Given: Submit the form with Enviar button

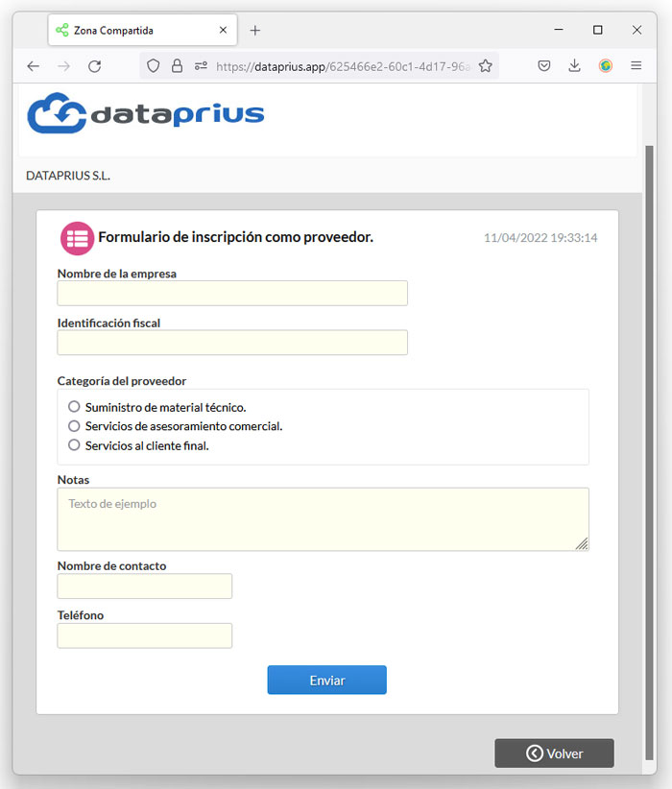Looking at the screenshot, I should pyautogui.click(x=326, y=680).
